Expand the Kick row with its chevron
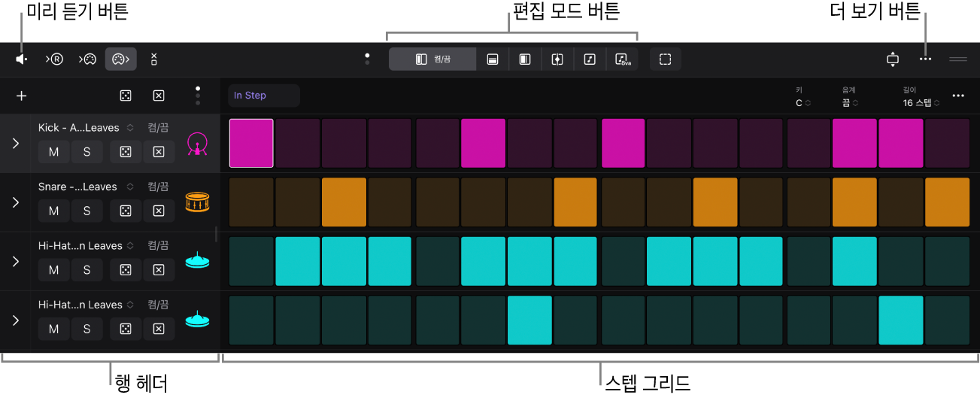The image size is (980, 404). click(x=15, y=144)
